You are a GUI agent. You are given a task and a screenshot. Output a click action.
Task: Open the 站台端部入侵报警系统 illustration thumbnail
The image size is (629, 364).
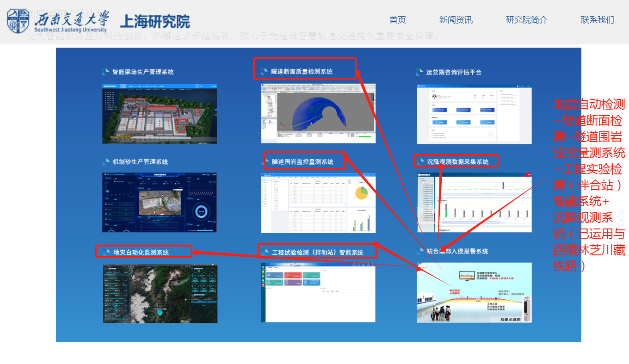click(474, 292)
